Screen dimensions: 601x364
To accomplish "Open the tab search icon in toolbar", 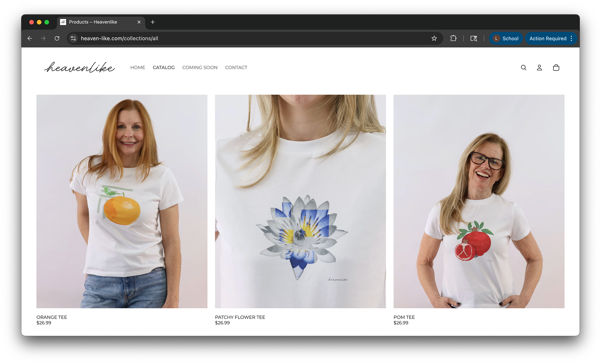I will 474,38.
